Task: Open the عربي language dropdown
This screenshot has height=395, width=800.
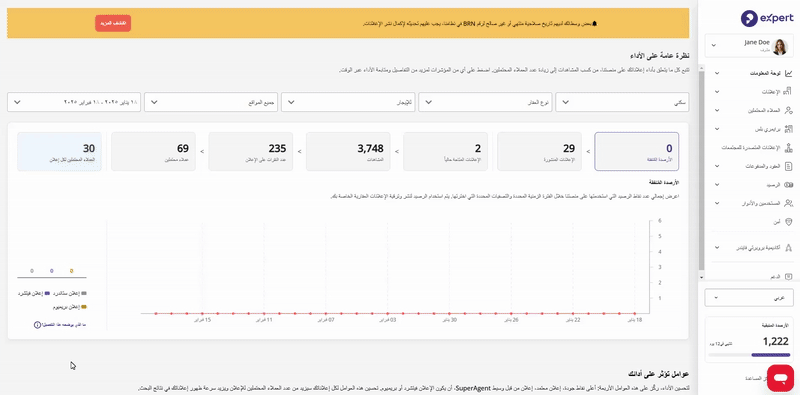Action: pyautogui.click(x=749, y=298)
